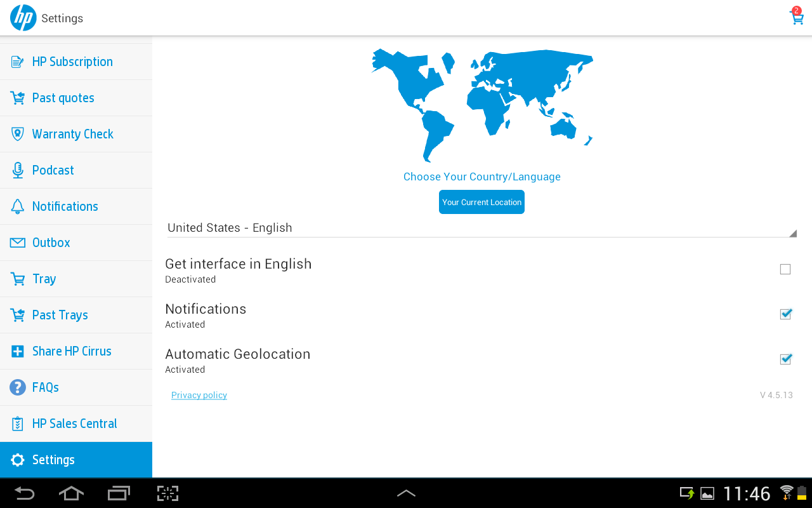This screenshot has width=812, height=508.
Task: Tap the battery status icon
Action: coord(802,493)
